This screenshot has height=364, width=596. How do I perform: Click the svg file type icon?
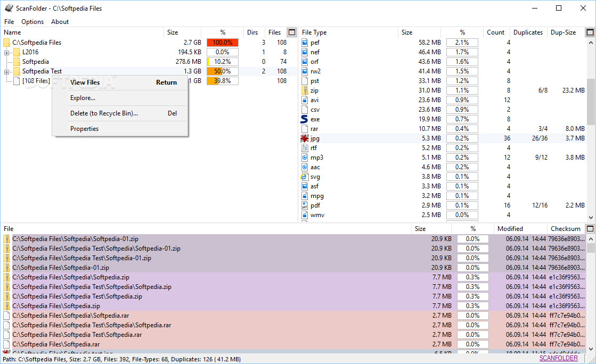click(304, 177)
